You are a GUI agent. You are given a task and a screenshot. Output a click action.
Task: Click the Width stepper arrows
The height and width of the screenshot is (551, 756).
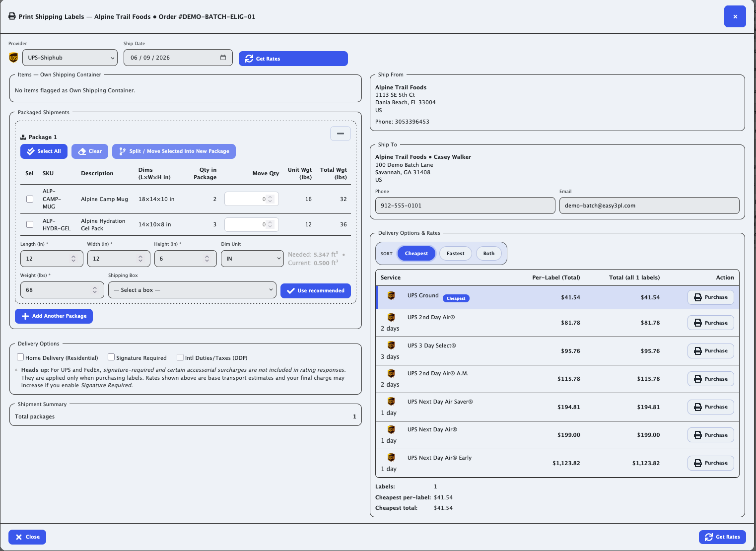tap(140, 259)
